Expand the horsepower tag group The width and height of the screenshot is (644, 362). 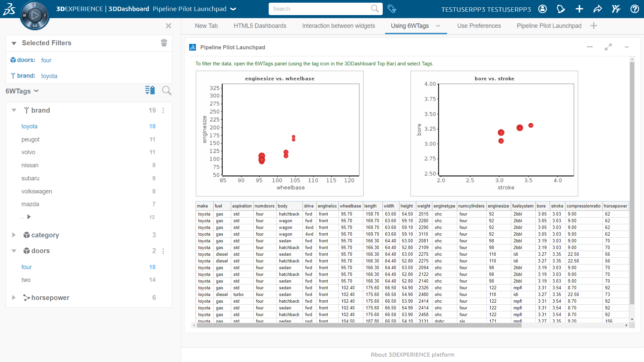(x=14, y=298)
